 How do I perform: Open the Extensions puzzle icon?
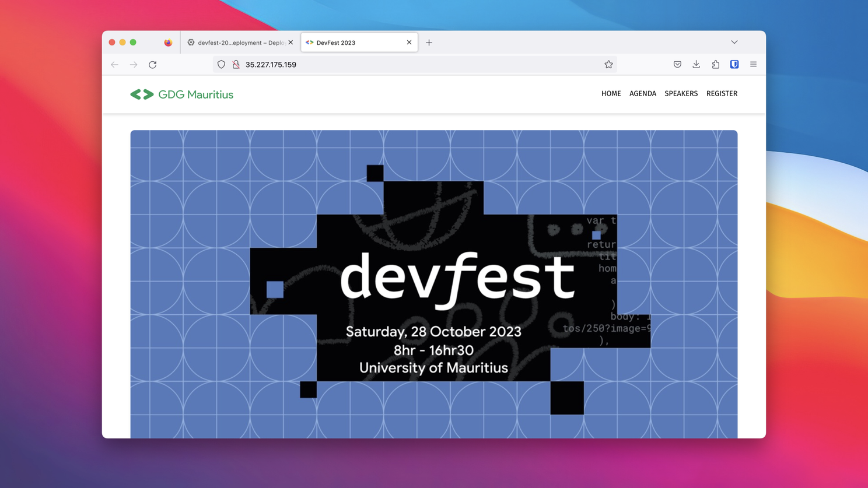point(716,65)
